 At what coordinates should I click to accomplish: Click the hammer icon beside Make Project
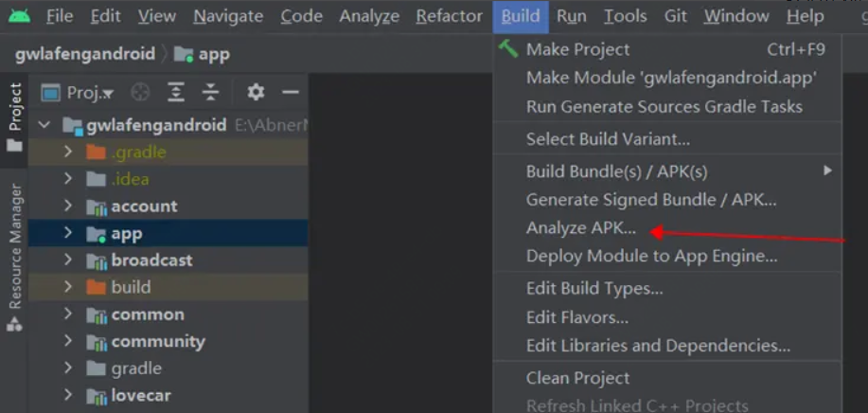point(508,48)
